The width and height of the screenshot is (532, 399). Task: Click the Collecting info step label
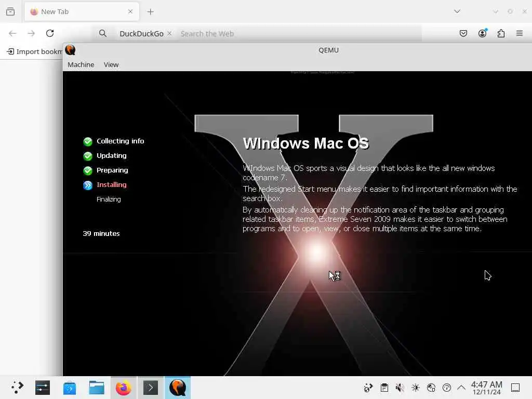coord(120,141)
